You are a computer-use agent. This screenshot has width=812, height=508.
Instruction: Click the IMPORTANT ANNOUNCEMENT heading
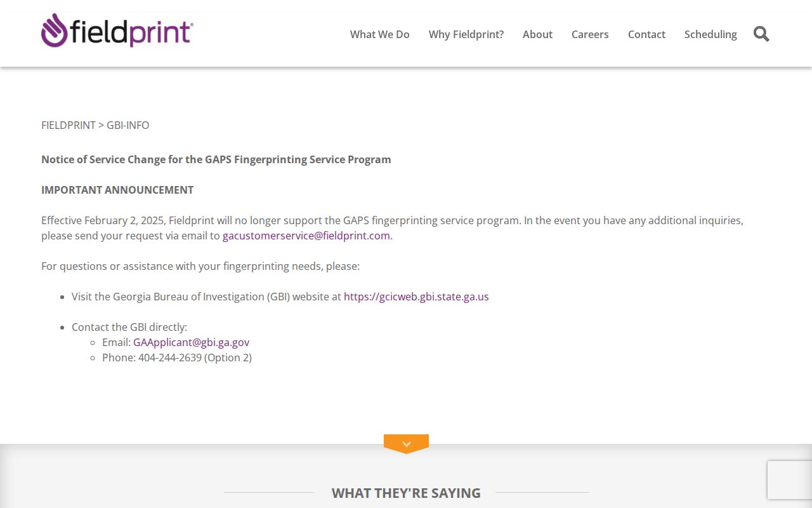[117, 190]
